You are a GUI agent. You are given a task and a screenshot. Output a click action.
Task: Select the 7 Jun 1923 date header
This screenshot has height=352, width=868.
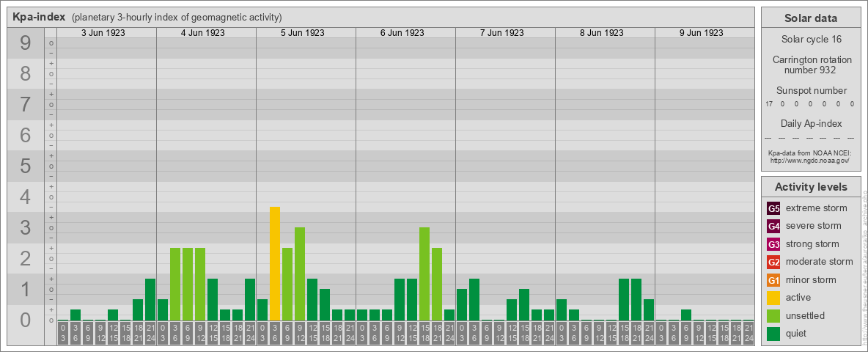coord(501,33)
